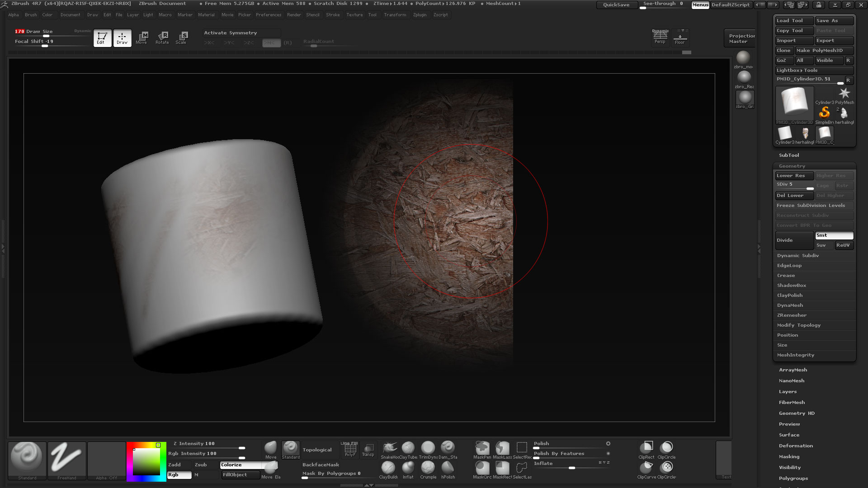Expand the SubTool palette section
The image size is (868, 488).
[x=789, y=155]
